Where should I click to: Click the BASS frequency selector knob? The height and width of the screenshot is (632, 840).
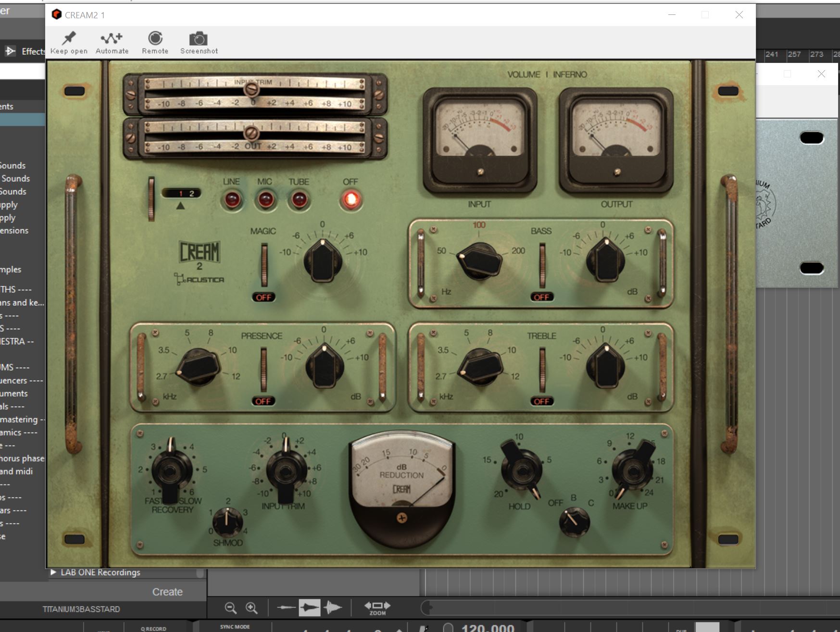479,261
